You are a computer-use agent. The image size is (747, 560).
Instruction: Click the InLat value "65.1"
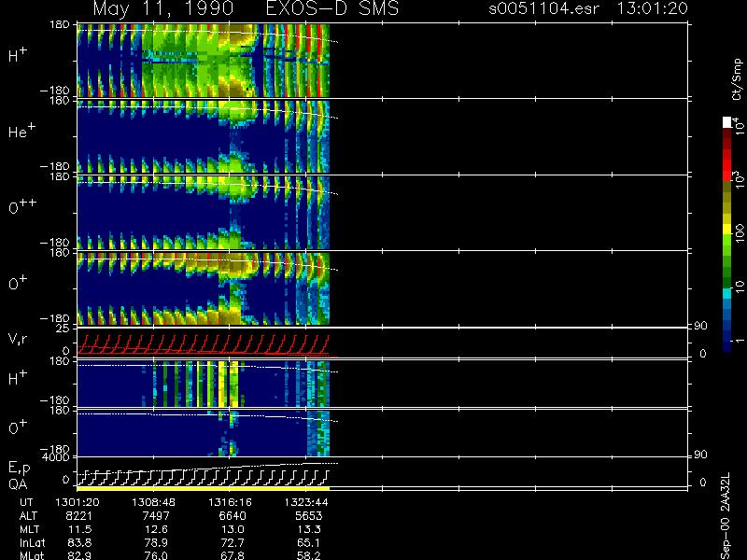[309, 542]
